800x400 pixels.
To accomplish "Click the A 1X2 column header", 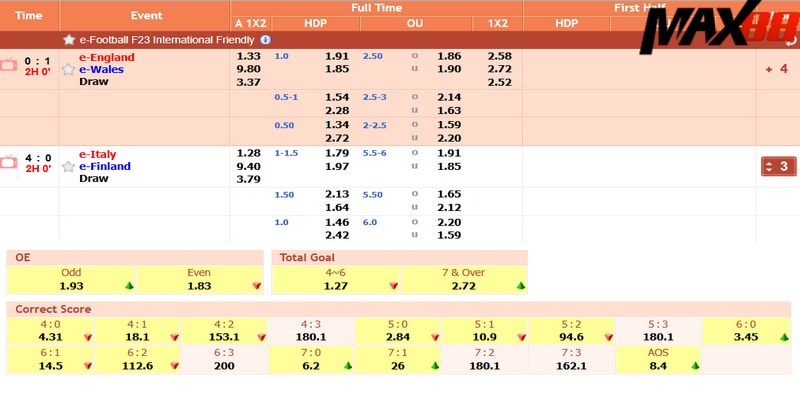I will click(251, 23).
